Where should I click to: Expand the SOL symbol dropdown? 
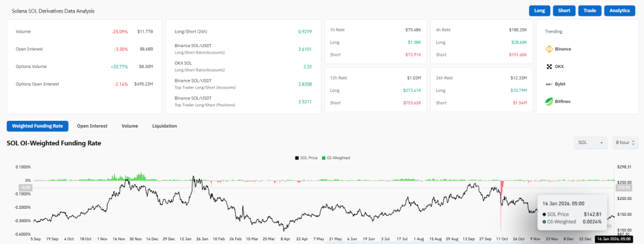[591, 143]
